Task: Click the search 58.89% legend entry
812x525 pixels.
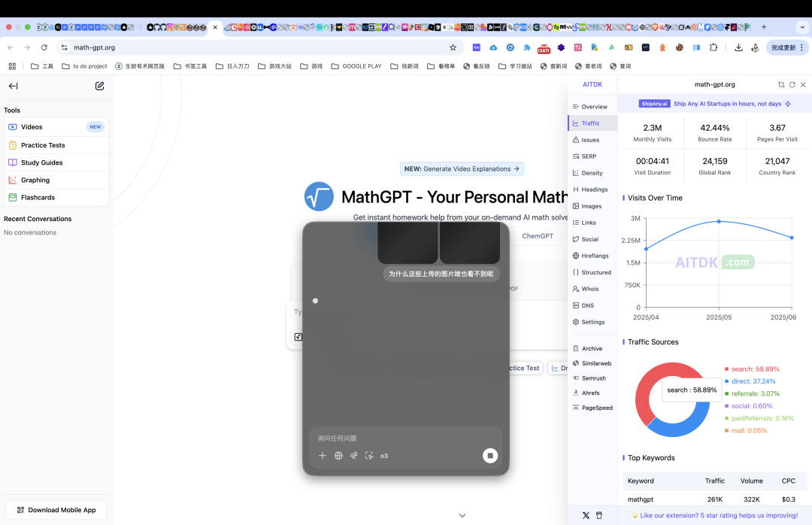Action: 752,369
